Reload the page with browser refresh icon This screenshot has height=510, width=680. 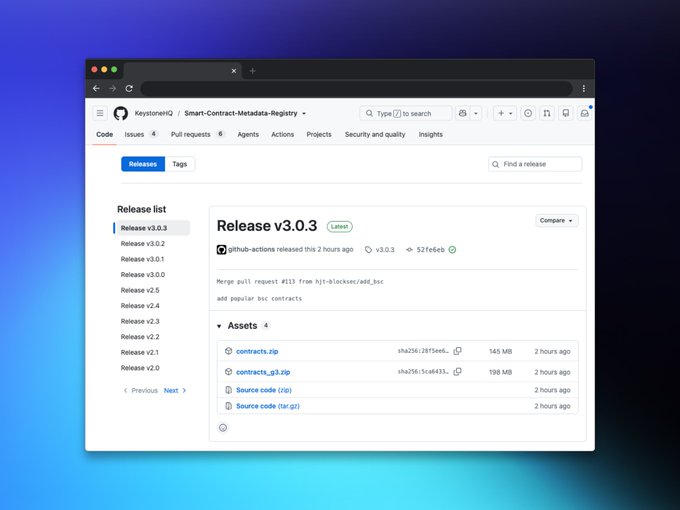point(129,88)
